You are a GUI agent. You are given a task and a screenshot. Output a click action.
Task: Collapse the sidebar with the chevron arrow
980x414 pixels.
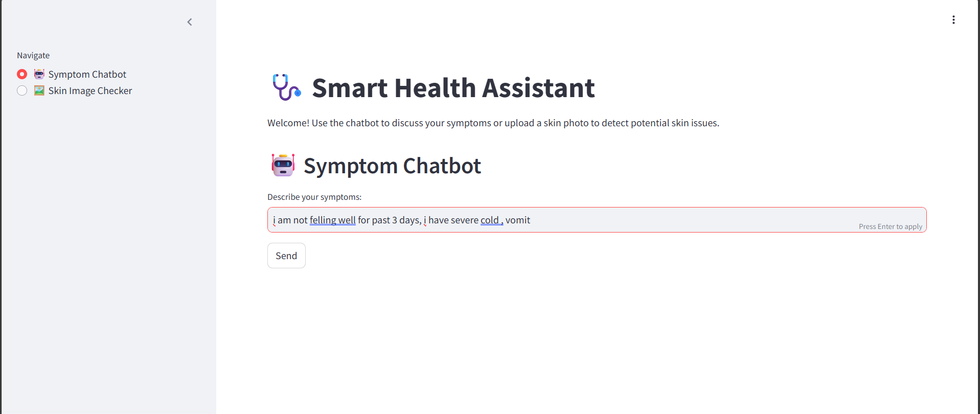(x=190, y=22)
